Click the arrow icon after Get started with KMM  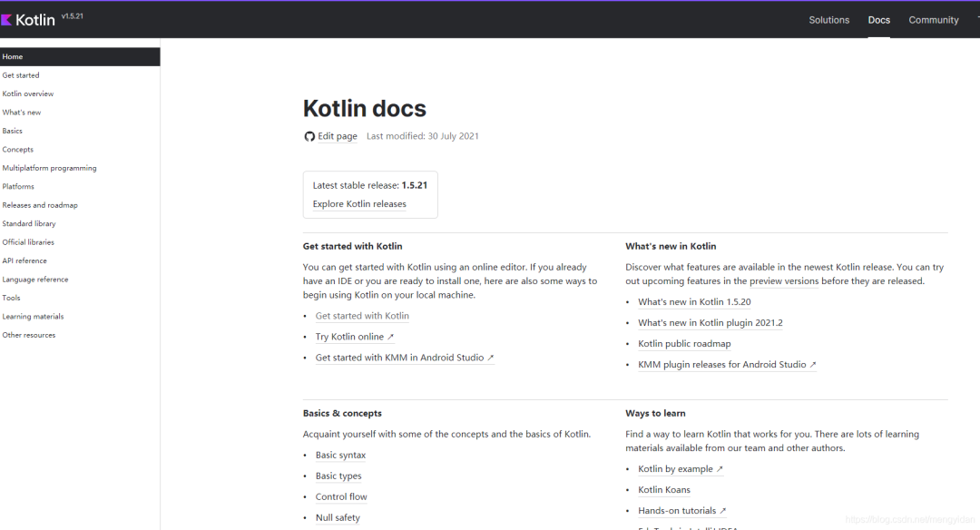coord(492,357)
